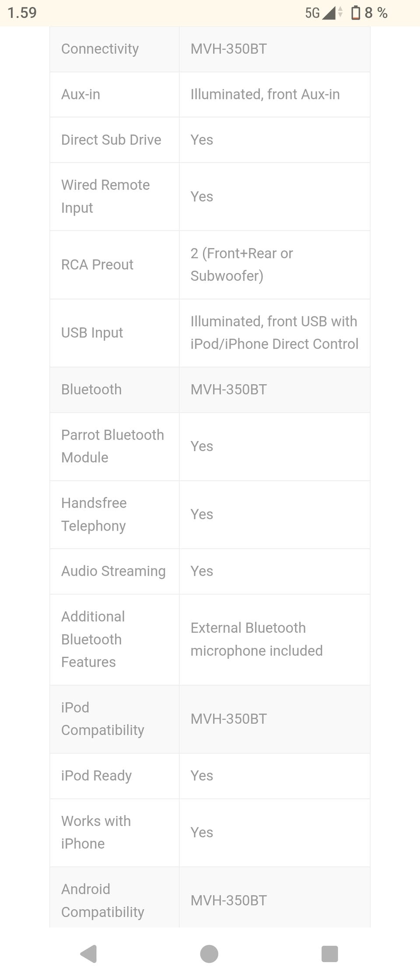
Task: Tap Yes value for Handsfree Telephony
Action: pos(202,514)
